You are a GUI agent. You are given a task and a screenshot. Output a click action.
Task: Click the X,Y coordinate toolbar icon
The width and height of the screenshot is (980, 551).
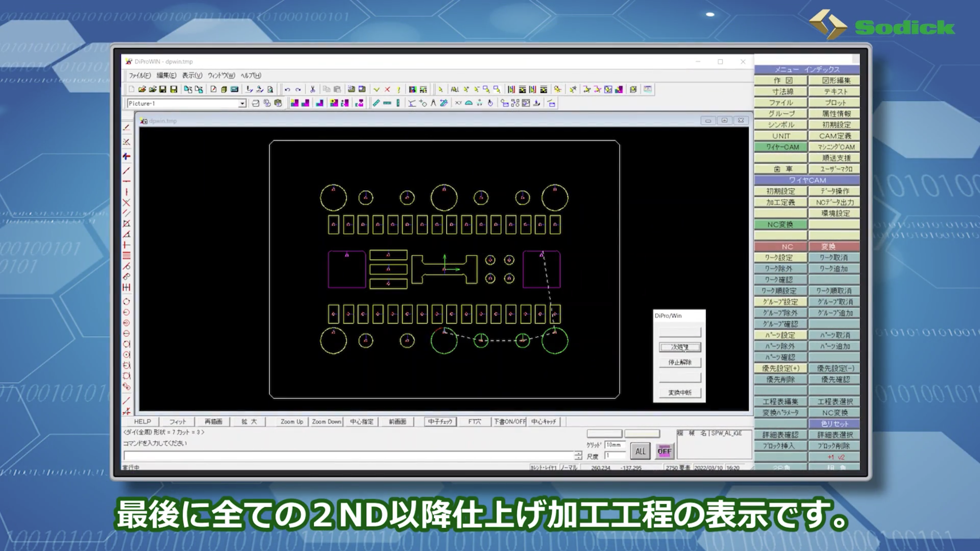point(458,103)
